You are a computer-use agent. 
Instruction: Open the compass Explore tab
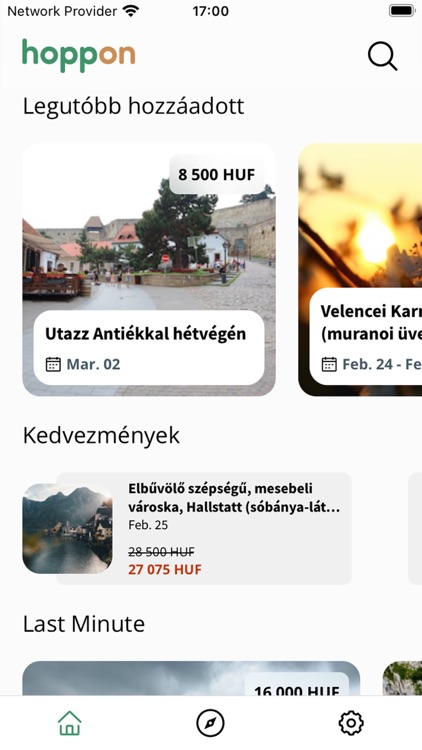point(210,723)
